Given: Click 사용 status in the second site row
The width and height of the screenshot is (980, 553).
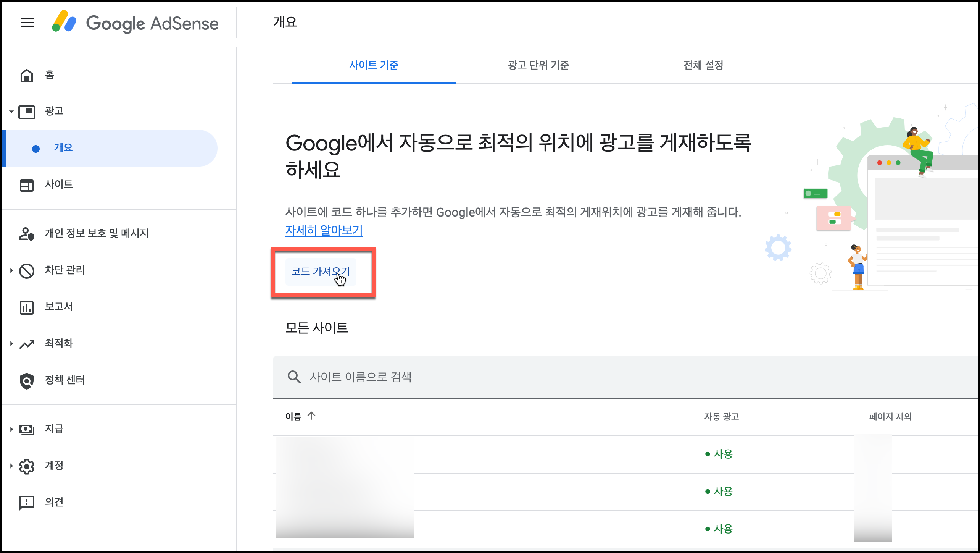Looking at the screenshot, I should [x=719, y=492].
